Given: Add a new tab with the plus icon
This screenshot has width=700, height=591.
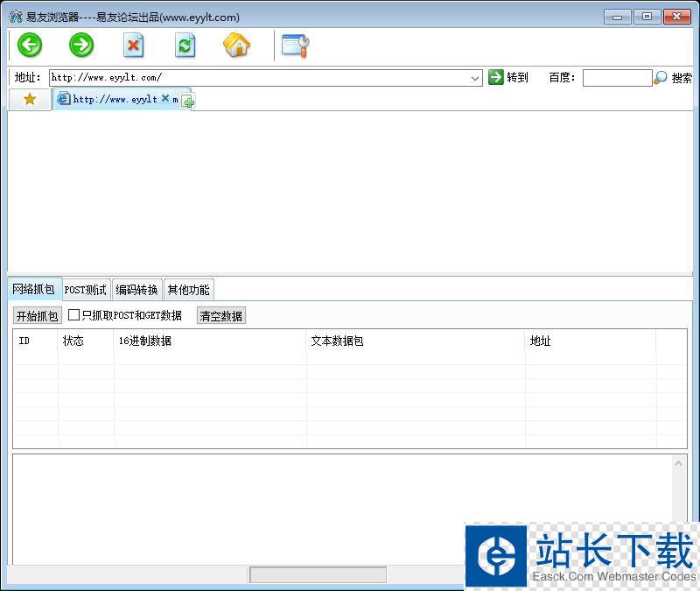Looking at the screenshot, I should (188, 102).
